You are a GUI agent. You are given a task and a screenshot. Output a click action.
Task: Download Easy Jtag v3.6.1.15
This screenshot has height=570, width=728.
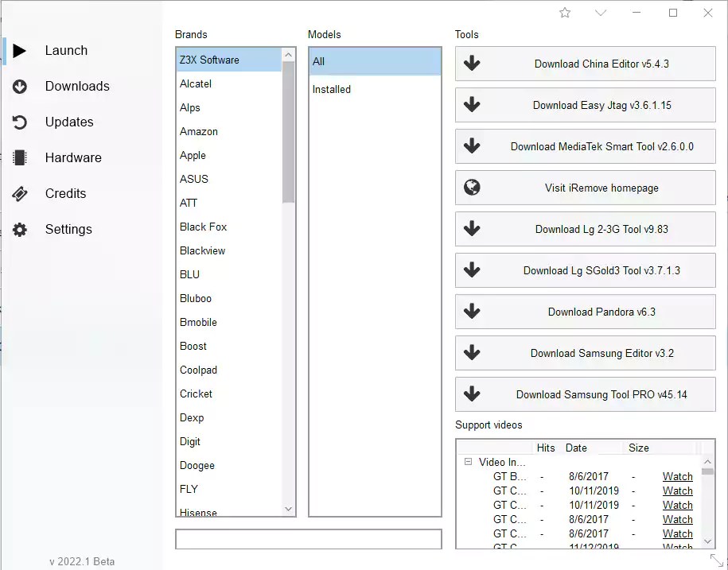tap(585, 105)
